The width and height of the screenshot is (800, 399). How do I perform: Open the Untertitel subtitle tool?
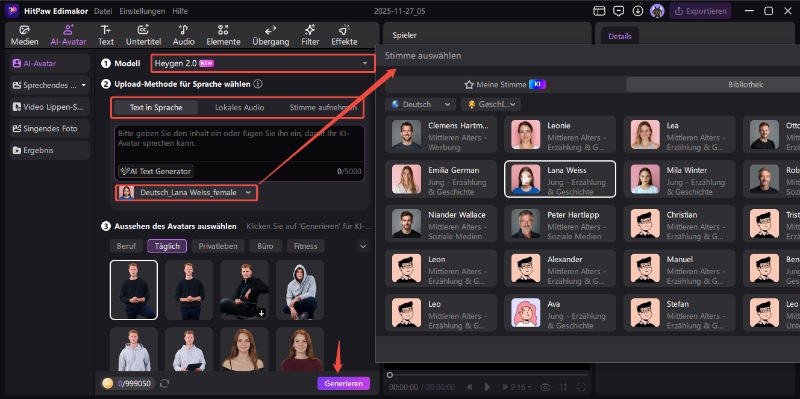coord(143,35)
